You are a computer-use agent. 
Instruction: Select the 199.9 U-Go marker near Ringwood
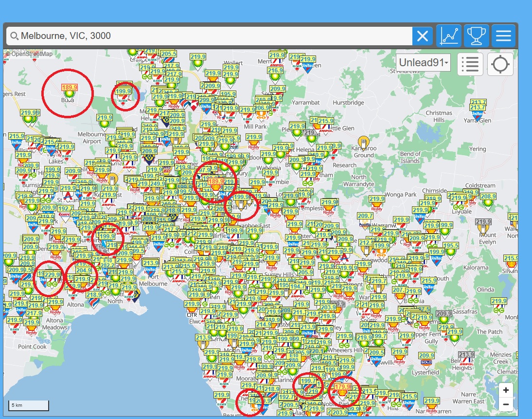(381, 250)
